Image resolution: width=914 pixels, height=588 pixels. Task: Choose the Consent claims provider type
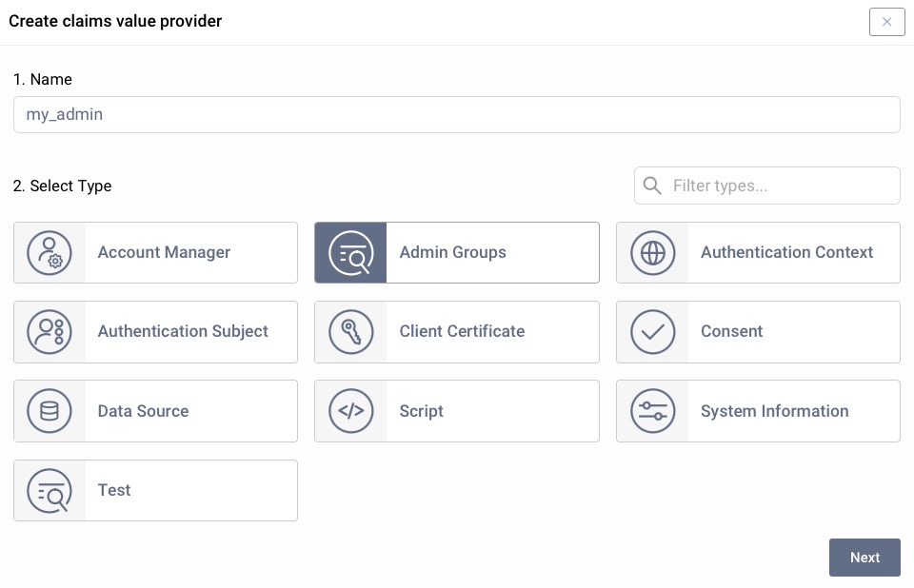click(759, 331)
